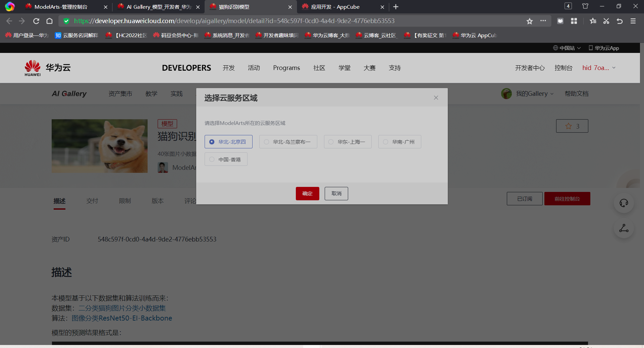Open the 帮助文档 link
The image size is (644, 348).
tap(577, 94)
